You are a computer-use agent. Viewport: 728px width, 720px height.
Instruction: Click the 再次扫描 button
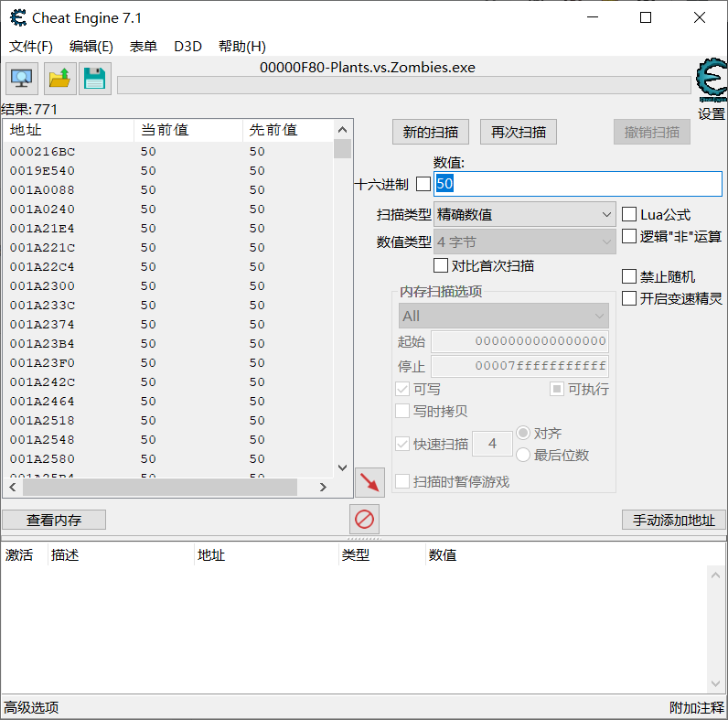click(519, 132)
